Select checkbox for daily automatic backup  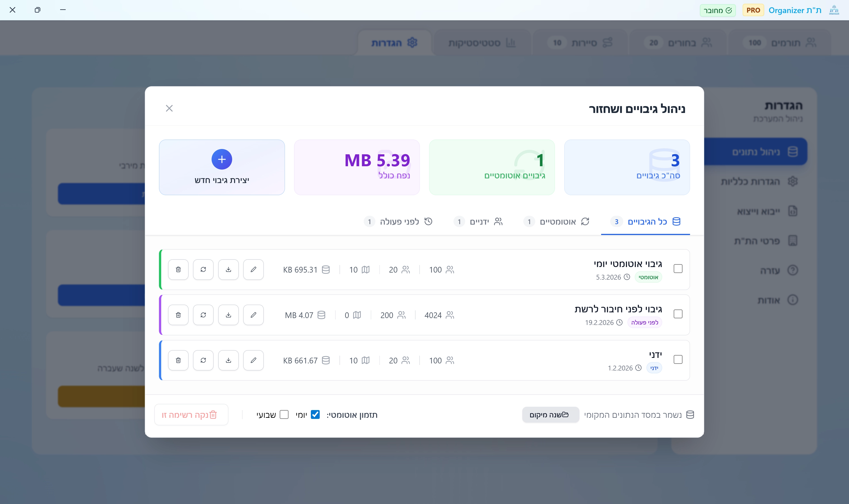pos(678,269)
